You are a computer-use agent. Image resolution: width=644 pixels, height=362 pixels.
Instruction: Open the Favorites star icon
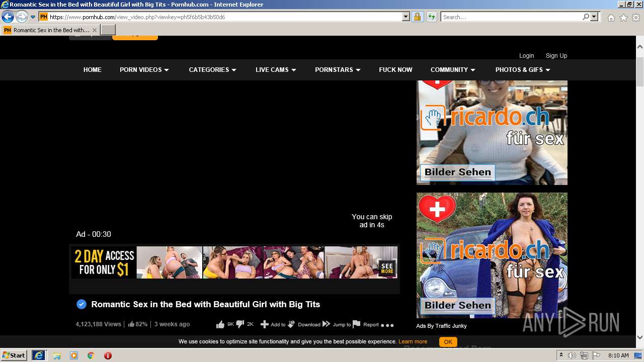click(623, 18)
